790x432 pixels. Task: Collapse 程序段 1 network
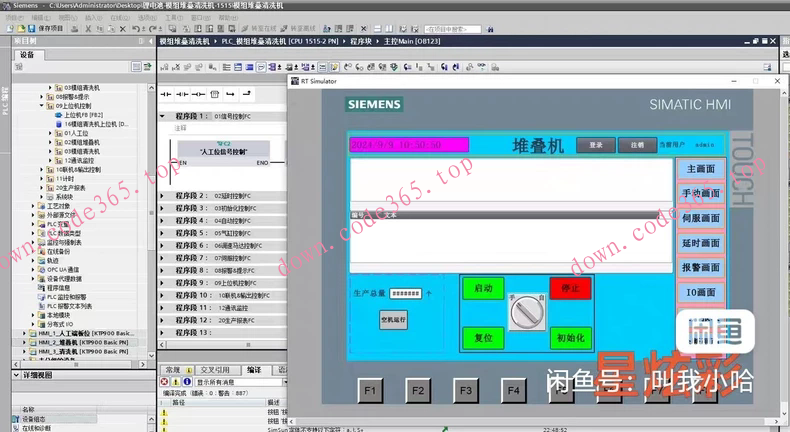point(162,116)
